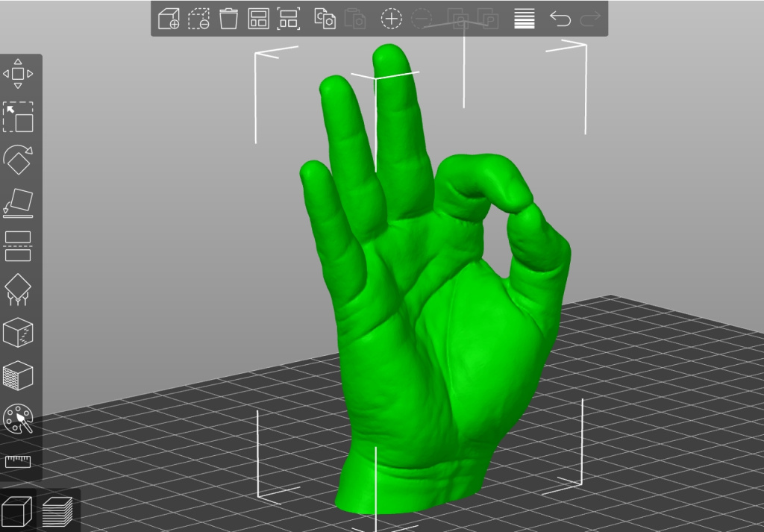Click the greyed-out Remove instance icon
The height and width of the screenshot is (532, 764).
(x=421, y=19)
